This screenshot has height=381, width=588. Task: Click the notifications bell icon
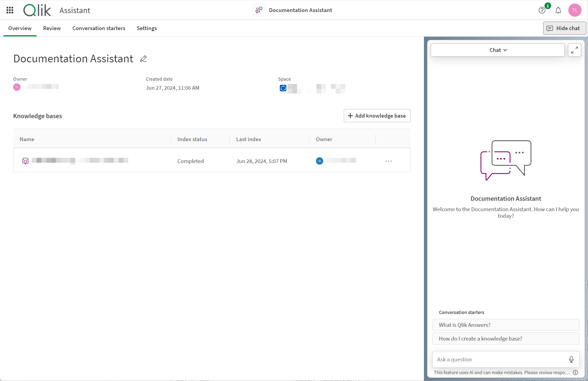[558, 10]
